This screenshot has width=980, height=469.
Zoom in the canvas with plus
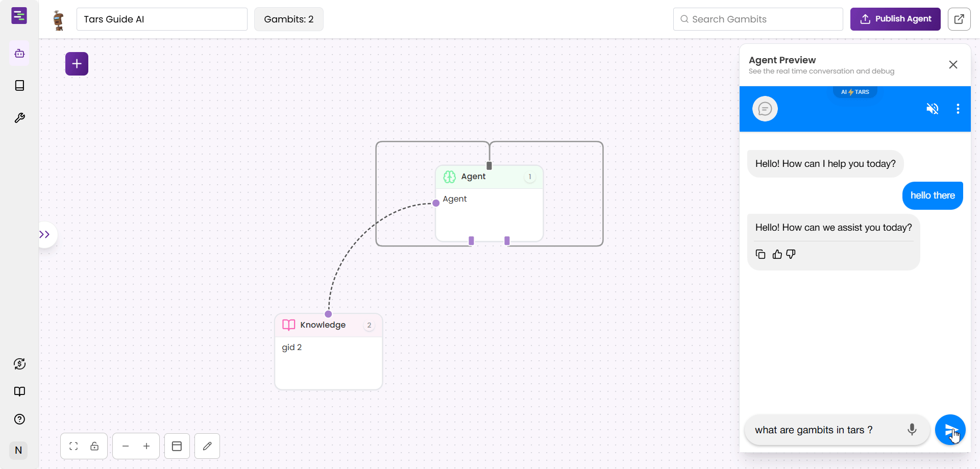click(146, 446)
